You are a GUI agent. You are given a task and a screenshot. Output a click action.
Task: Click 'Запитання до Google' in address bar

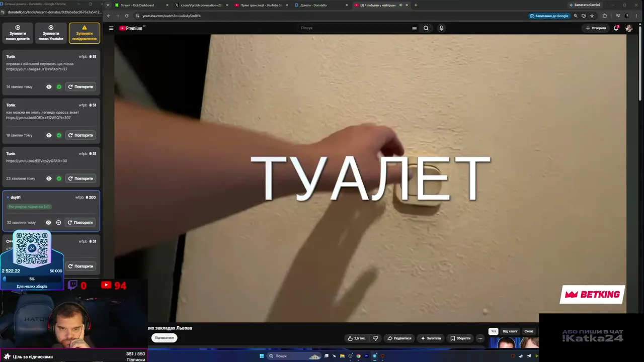tap(549, 16)
